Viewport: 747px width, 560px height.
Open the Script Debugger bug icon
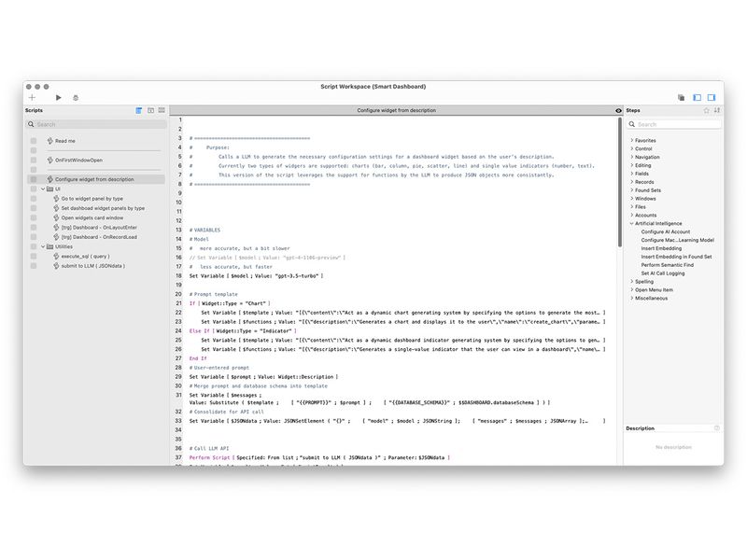click(x=78, y=96)
